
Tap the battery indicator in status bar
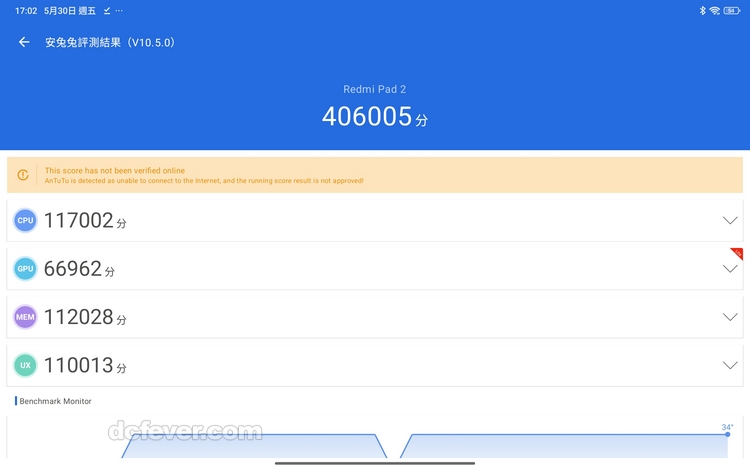point(732,11)
